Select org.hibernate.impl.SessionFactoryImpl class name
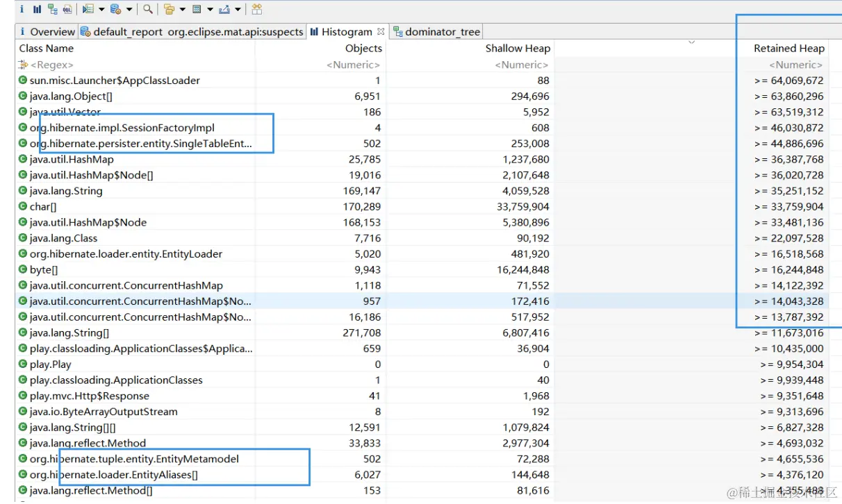This screenshot has width=842, height=504. click(122, 128)
